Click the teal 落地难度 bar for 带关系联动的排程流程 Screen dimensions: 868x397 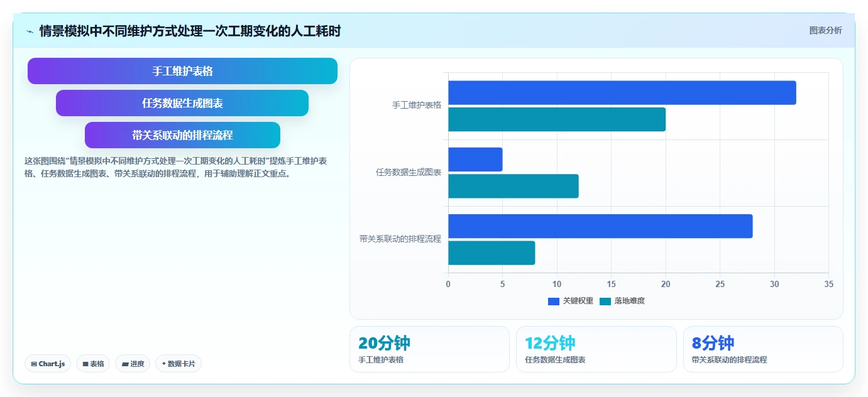pos(492,253)
